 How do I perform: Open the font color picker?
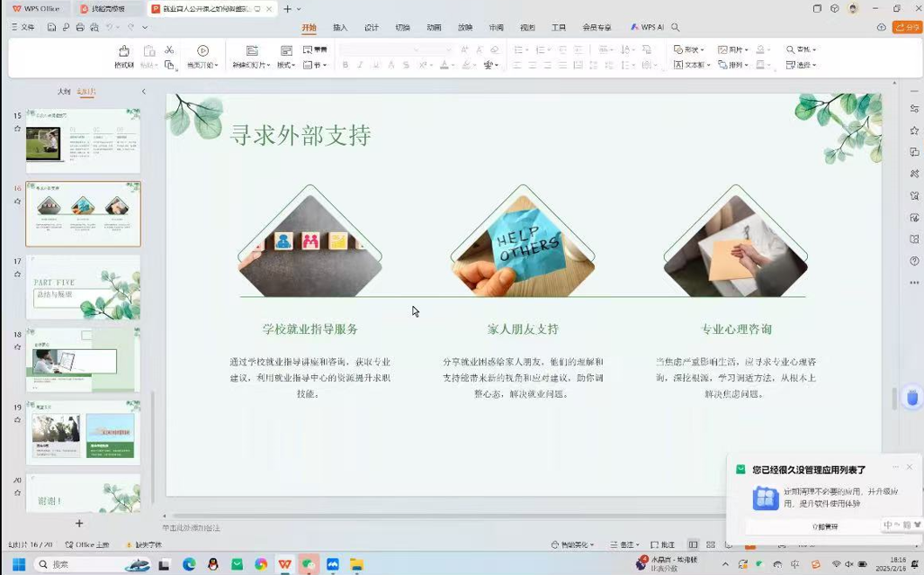click(446, 66)
